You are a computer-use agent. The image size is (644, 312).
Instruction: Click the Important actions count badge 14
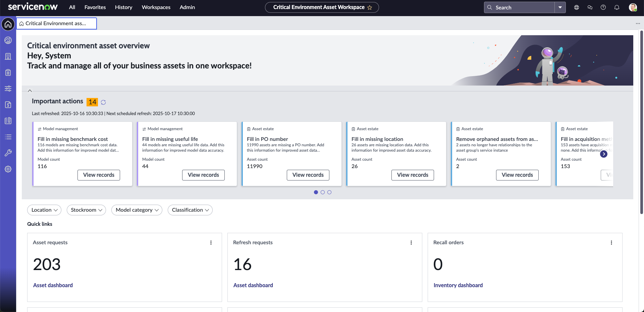coord(92,102)
